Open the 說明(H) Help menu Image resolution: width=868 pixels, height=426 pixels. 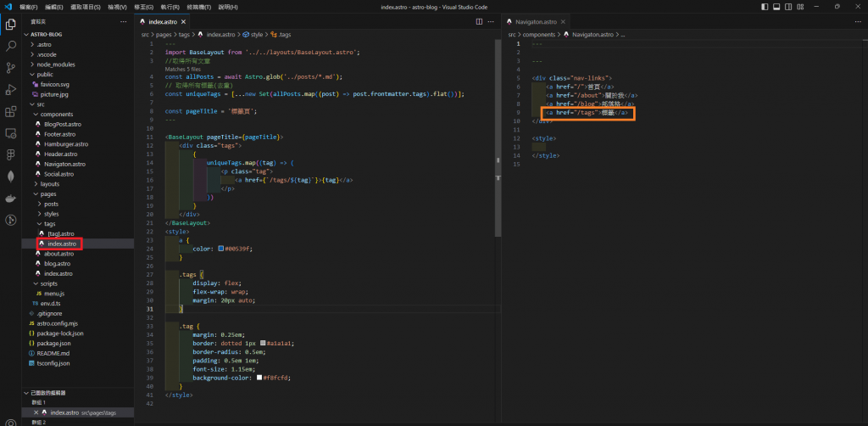click(x=227, y=7)
